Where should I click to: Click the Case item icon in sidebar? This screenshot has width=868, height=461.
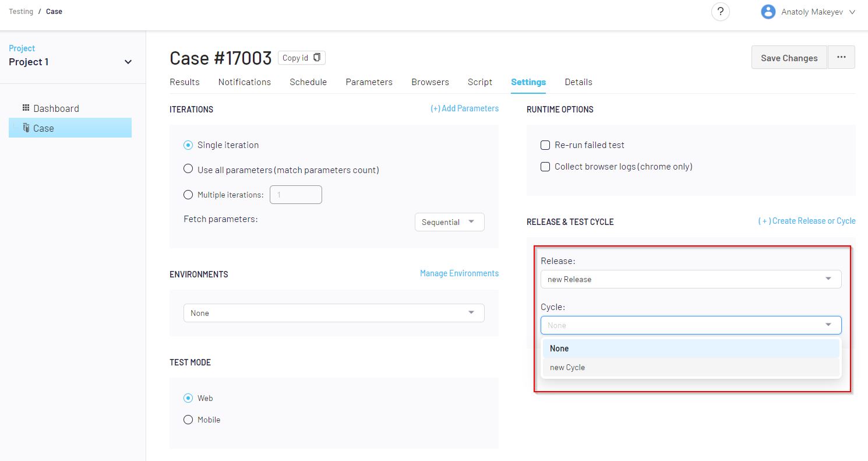tap(26, 128)
